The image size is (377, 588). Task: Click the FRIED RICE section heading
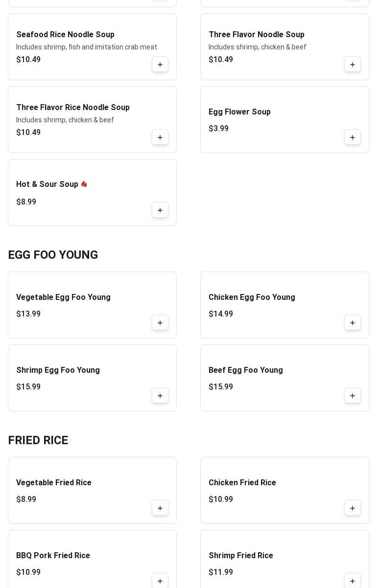click(x=38, y=440)
